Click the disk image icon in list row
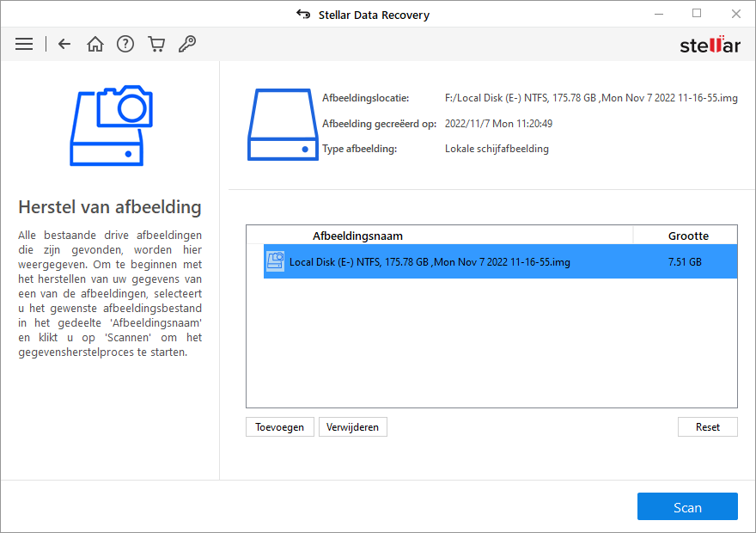756x533 pixels. click(275, 261)
